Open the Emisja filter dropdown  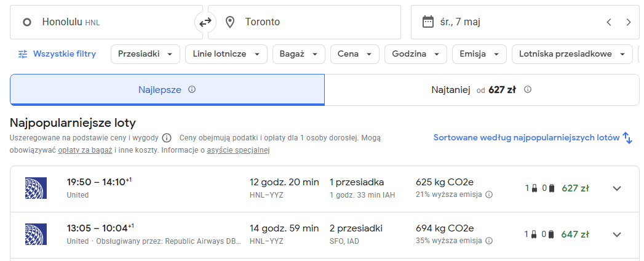479,54
